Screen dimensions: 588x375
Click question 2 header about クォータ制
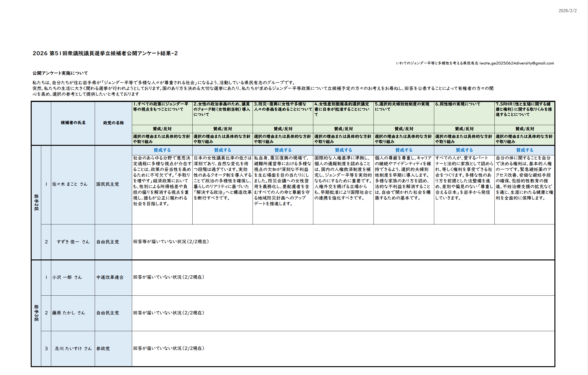click(222, 109)
